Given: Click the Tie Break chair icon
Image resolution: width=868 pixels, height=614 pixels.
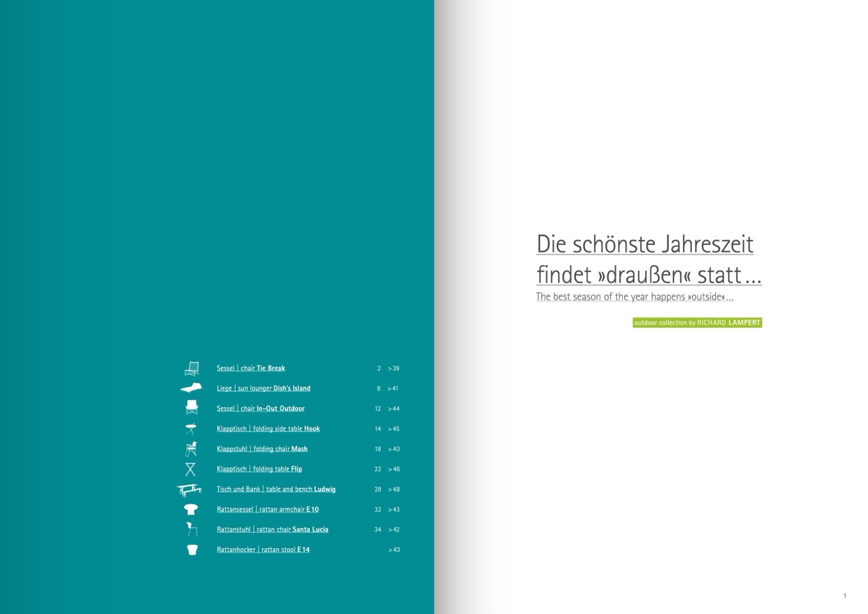Looking at the screenshot, I should [x=191, y=368].
